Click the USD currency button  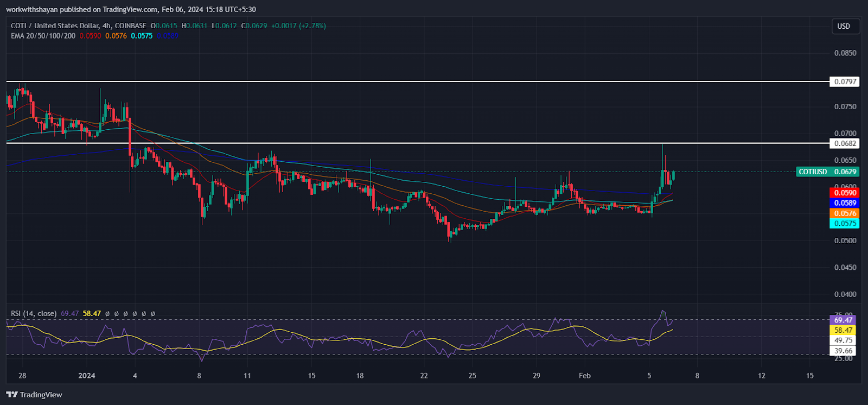click(845, 26)
